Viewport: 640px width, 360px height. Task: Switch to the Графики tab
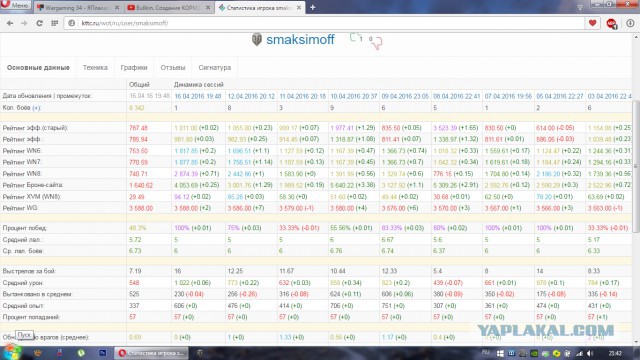(134, 67)
